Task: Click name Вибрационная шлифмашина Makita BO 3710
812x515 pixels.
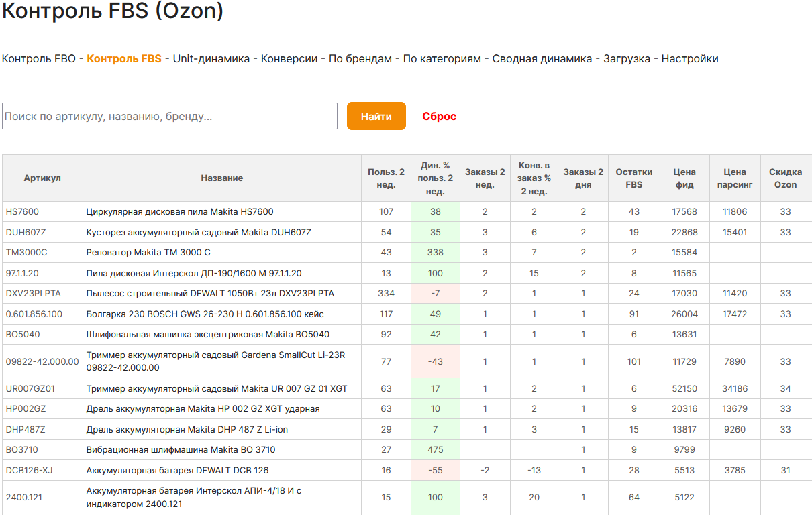Action: pos(181,450)
